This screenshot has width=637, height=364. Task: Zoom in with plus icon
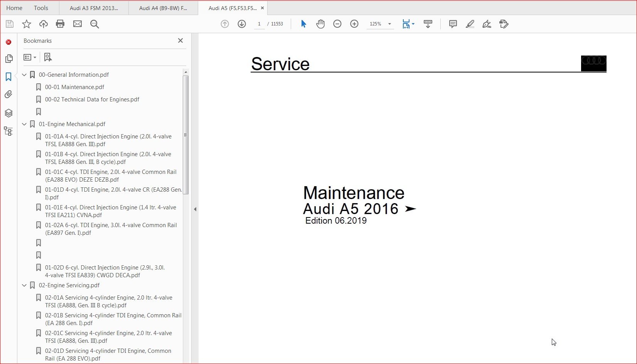coord(354,24)
